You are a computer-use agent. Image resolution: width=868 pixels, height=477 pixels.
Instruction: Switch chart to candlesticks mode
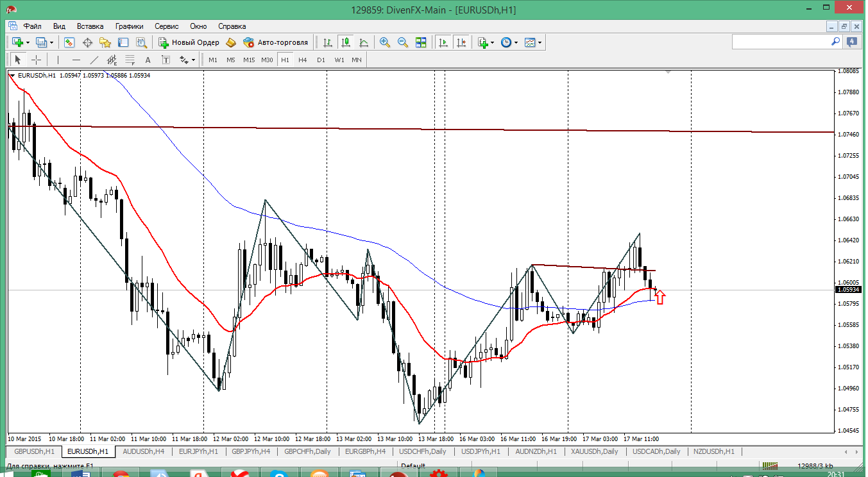pos(346,42)
